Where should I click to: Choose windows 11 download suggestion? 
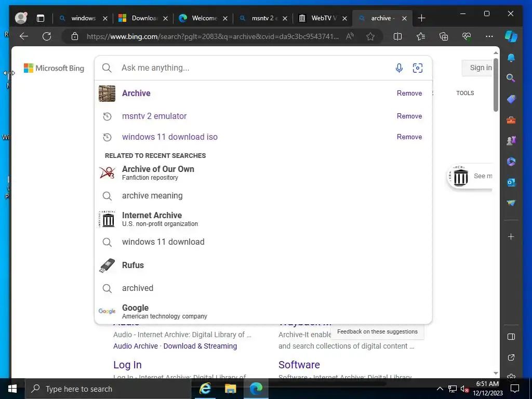263,242
